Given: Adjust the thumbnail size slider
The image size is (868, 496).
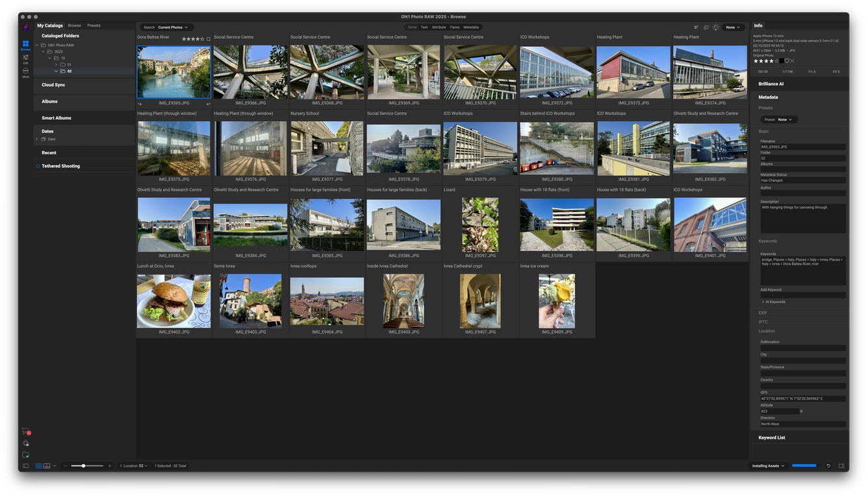Looking at the screenshot, I should 84,466.
